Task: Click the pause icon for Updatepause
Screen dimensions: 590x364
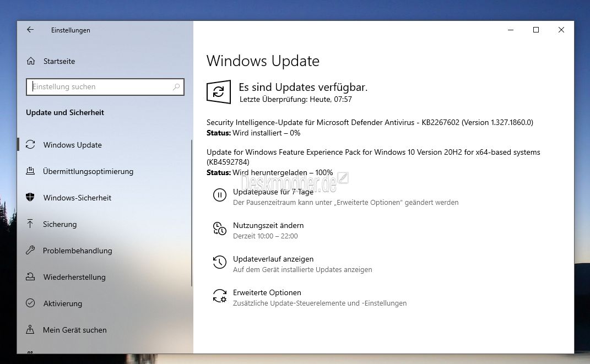Action: pos(220,195)
